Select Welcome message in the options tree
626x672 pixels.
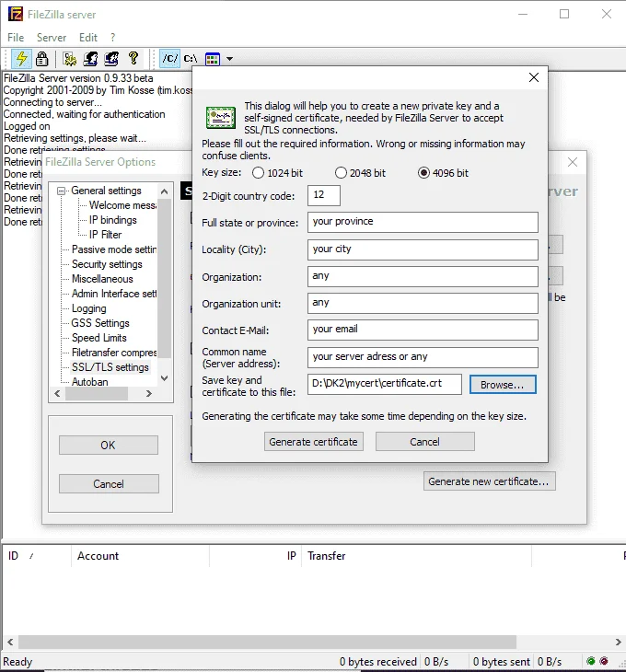click(x=122, y=205)
